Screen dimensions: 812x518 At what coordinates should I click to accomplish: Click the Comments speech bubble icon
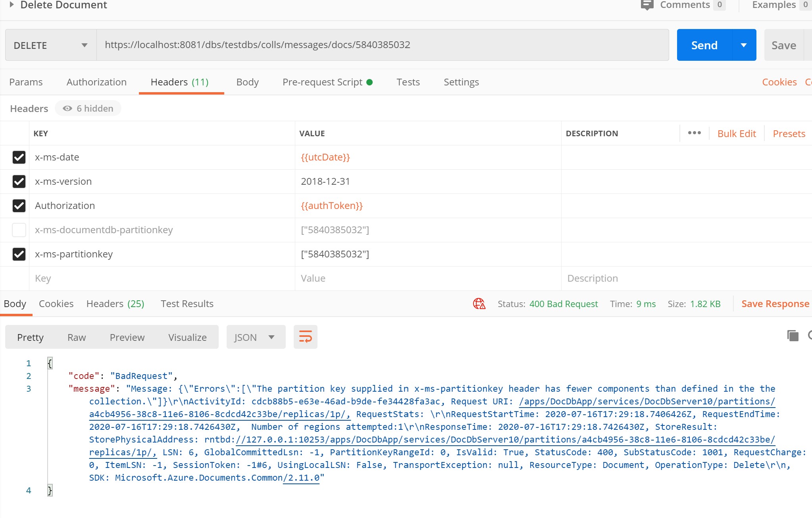point(647,5)
